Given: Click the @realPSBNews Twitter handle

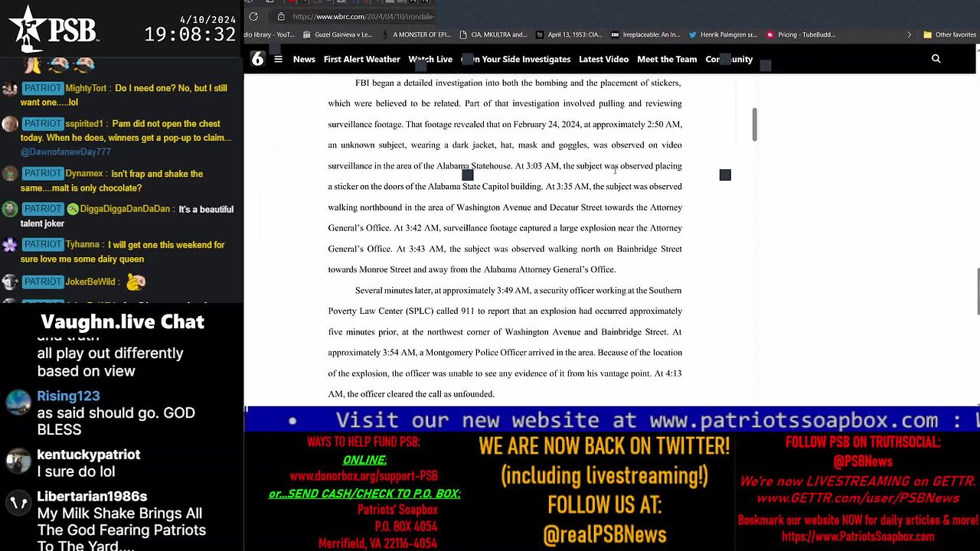Looking at the screenshot, I should coord(604,535).
